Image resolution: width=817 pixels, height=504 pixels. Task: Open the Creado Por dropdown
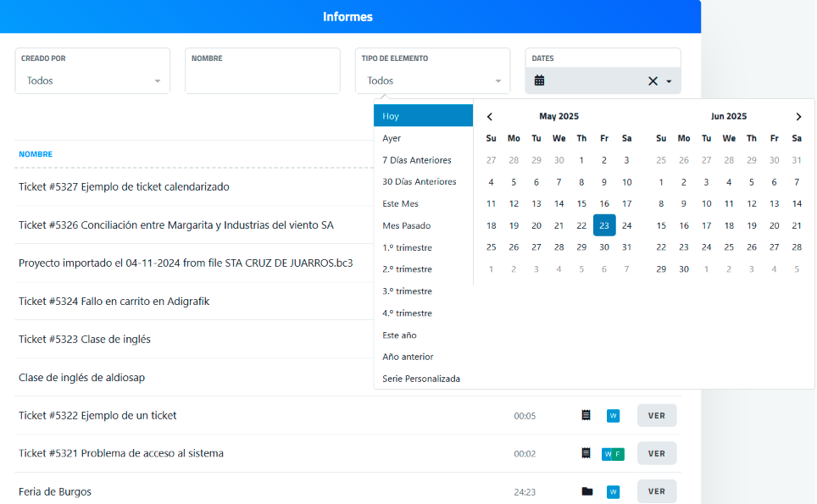tap(92, 80)
